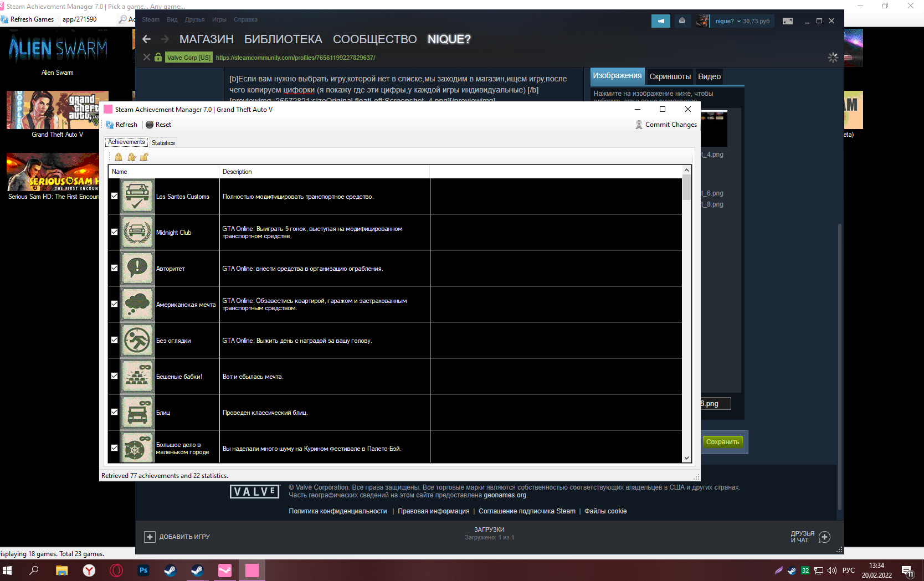Click the unlock all achievements icon
The width and height of the screenshot is (924, 581).
[144, 157]
